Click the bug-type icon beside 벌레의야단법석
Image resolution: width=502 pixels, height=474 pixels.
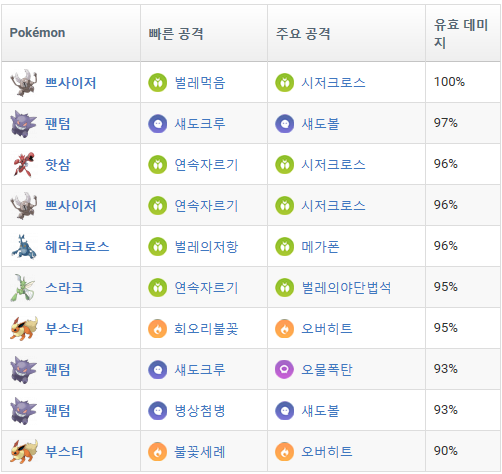click(285, 288)
